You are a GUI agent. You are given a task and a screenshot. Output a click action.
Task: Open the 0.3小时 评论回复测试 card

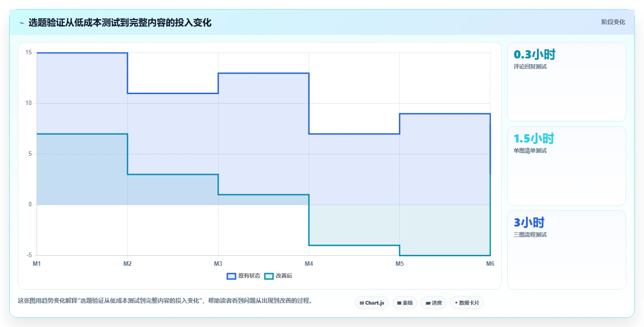click(567, 82)
